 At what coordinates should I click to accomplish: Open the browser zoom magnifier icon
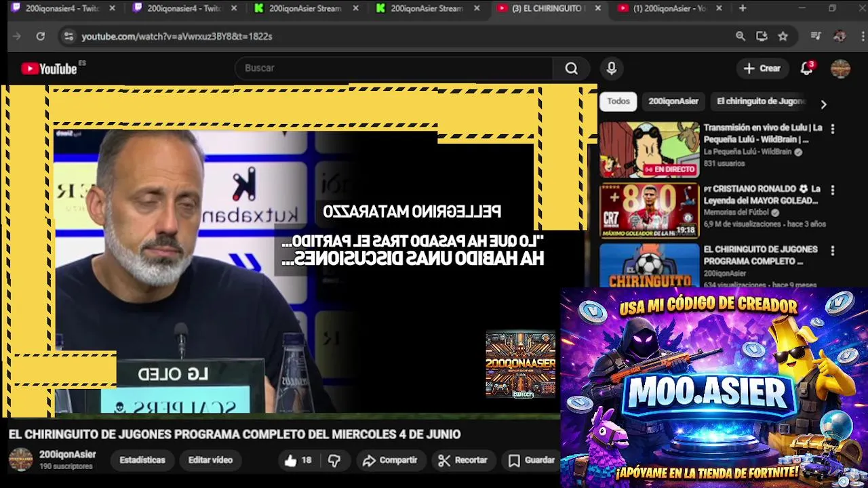pyautogui.click(x=741, y=37)
